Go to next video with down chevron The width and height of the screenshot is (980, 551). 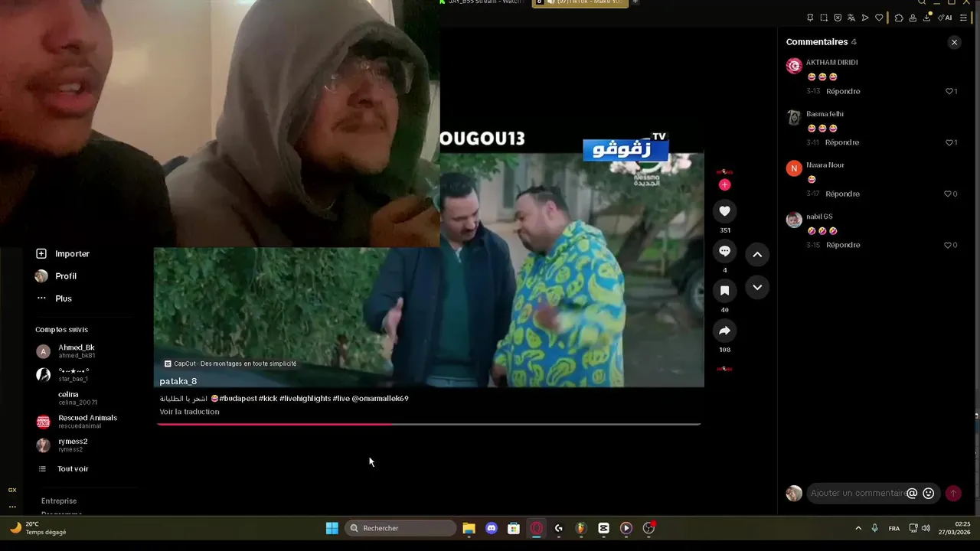pos(757,287)
